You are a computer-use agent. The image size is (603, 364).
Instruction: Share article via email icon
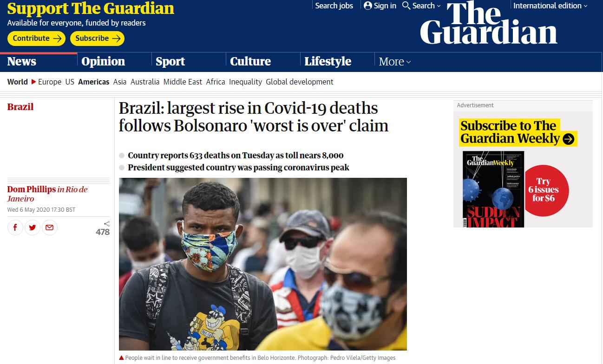[50, 227]
